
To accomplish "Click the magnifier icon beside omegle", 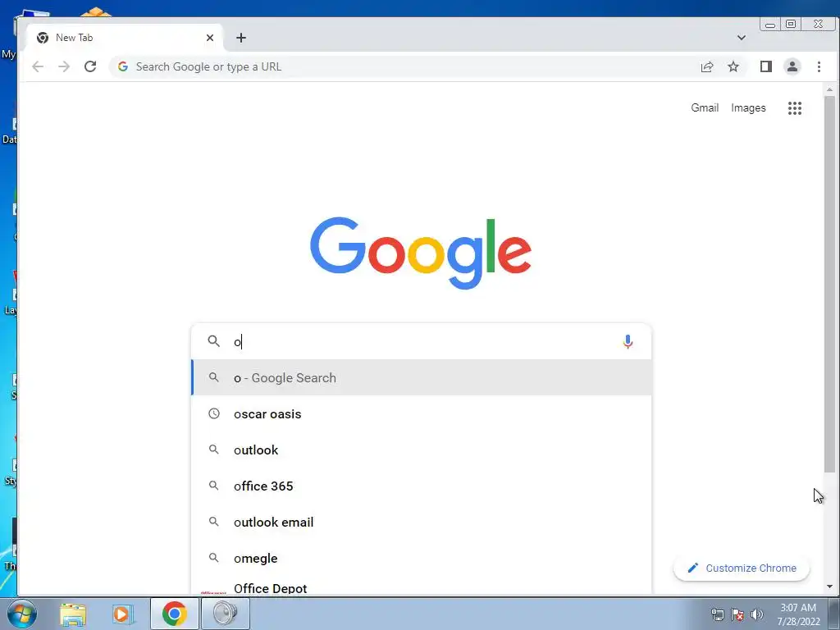I will pyautogui.click(x=214, y=558).
